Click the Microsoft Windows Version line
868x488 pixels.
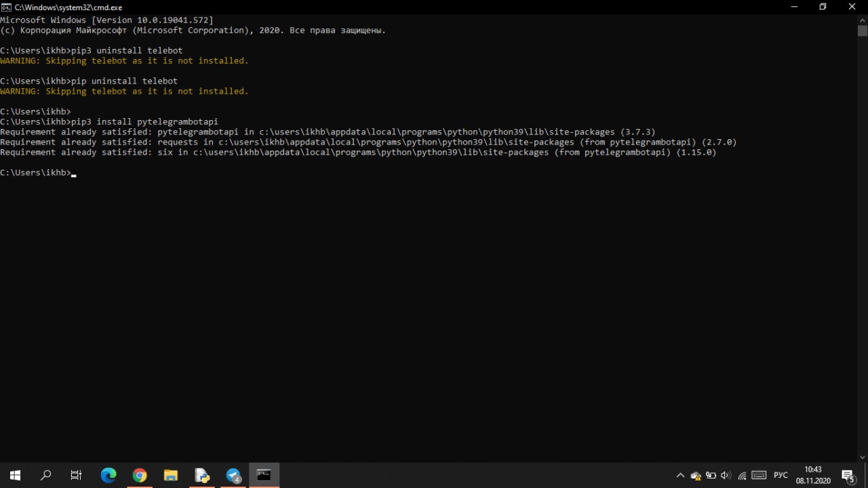click(106, 20)
